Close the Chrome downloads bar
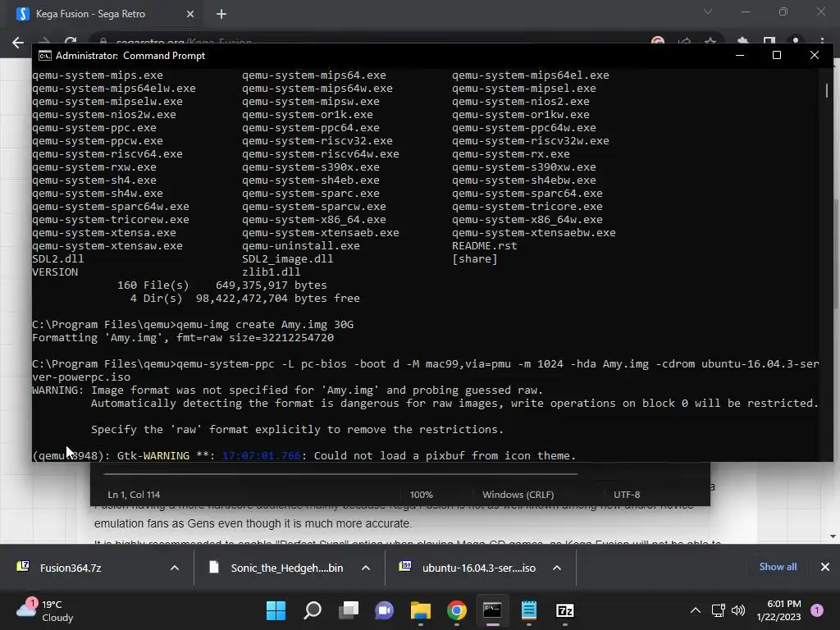840x630 pixels. (825, 567)
